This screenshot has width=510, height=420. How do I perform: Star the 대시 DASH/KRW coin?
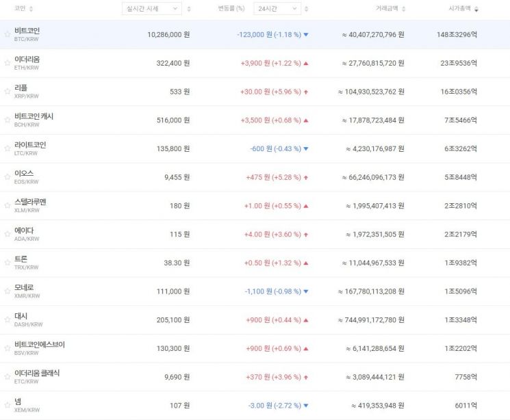pyautogui.click(x=7, y=320)
